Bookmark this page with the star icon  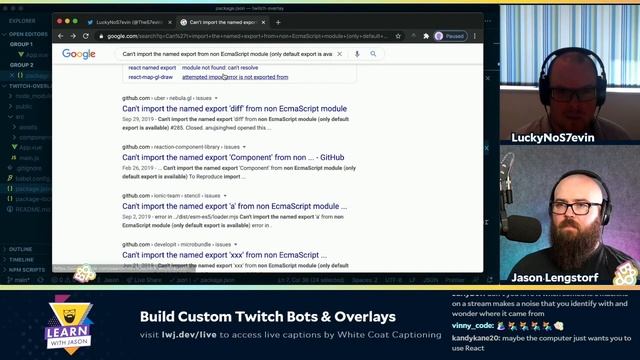point(398,36)
